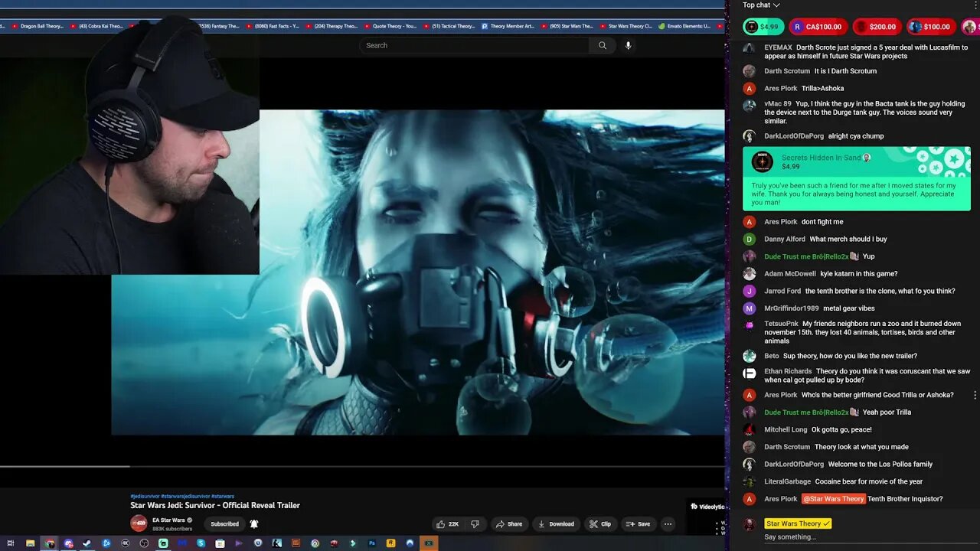The image size is (980, 551).
Task: Click username 'Mitchell Long' in chat
Action: pyautogui.click(x=786, y=429)
